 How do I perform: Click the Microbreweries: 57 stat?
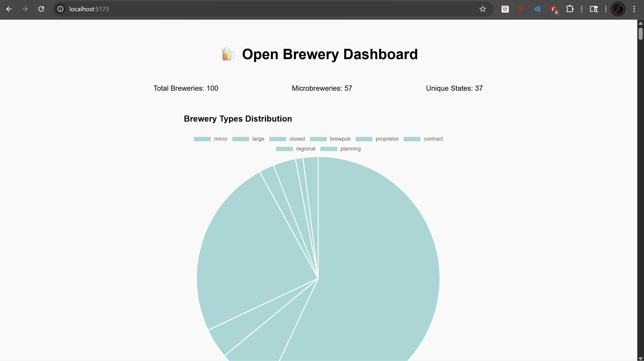point(322,88)
